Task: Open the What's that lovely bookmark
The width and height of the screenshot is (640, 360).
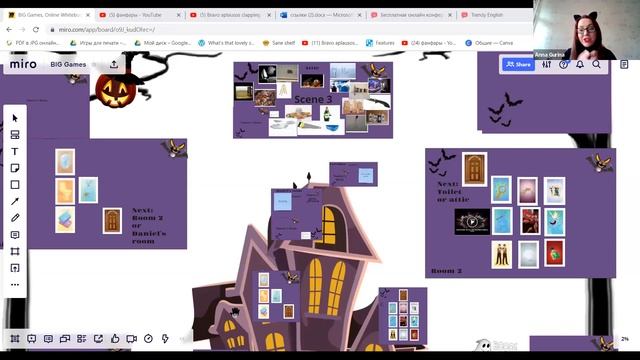Action: click(226, 43)
